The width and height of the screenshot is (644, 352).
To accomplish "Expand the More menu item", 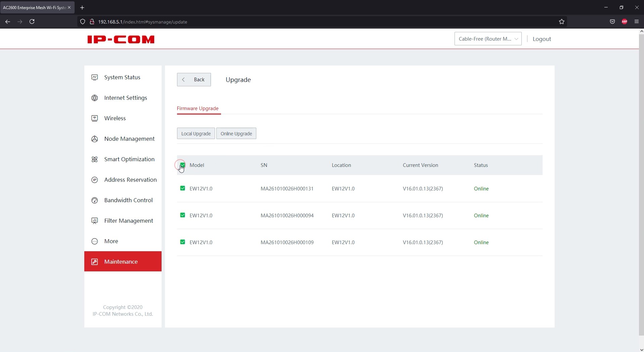I will (123, 241).
